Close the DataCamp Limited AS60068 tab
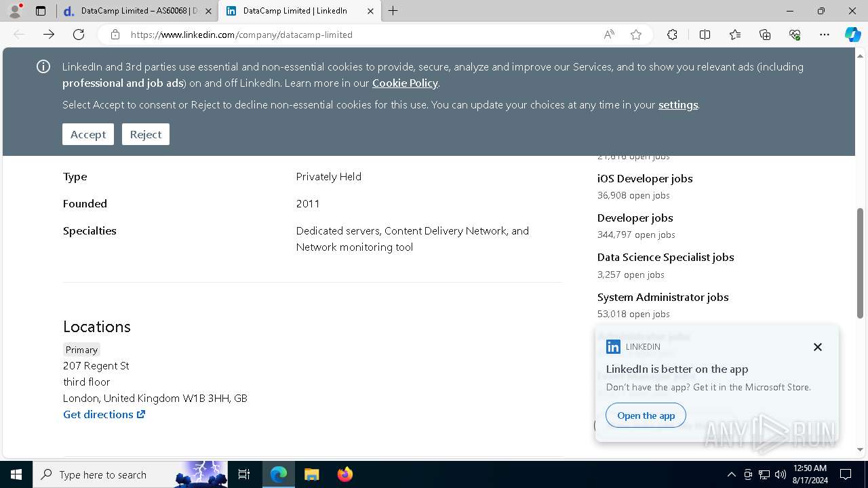The image size is (868, 488). click(208, 11)
